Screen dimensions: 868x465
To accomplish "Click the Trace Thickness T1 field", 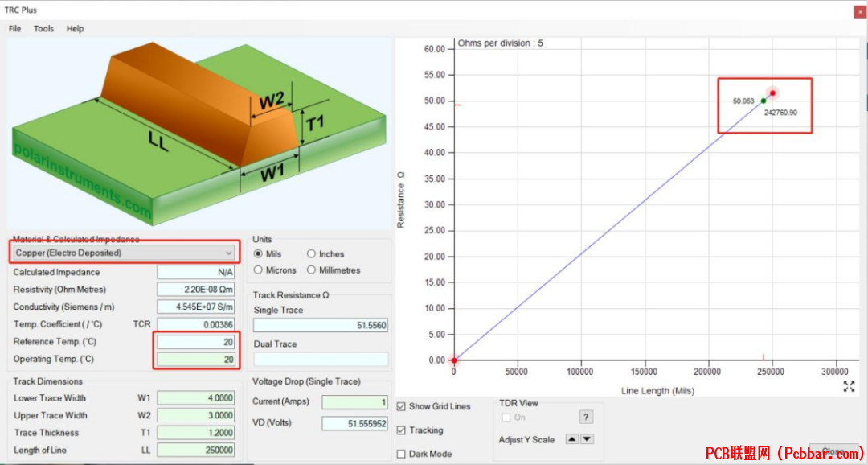I will [x=195, y=432].
